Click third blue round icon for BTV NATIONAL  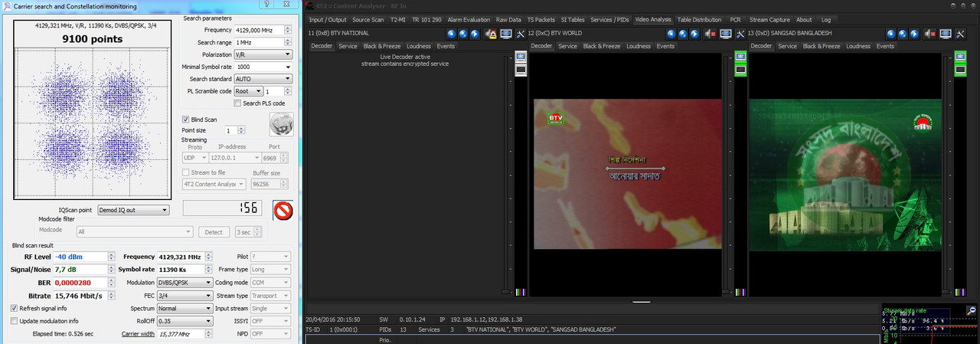475,34
